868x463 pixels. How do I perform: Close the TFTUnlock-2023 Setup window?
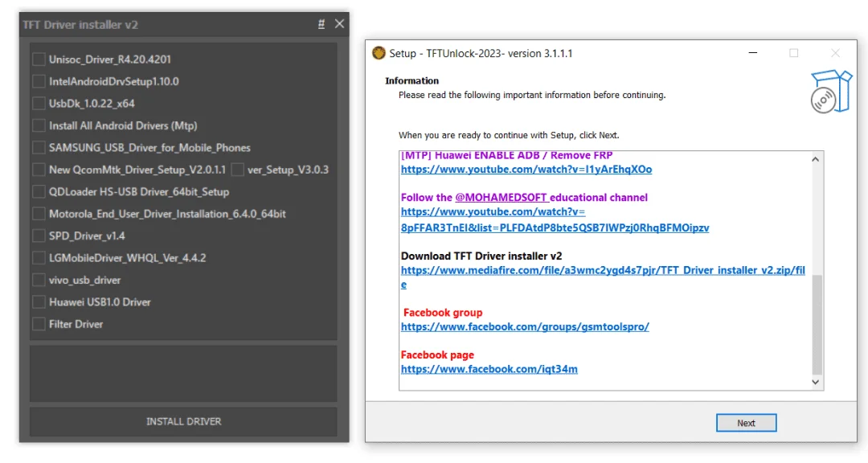(x=835, y=53)
